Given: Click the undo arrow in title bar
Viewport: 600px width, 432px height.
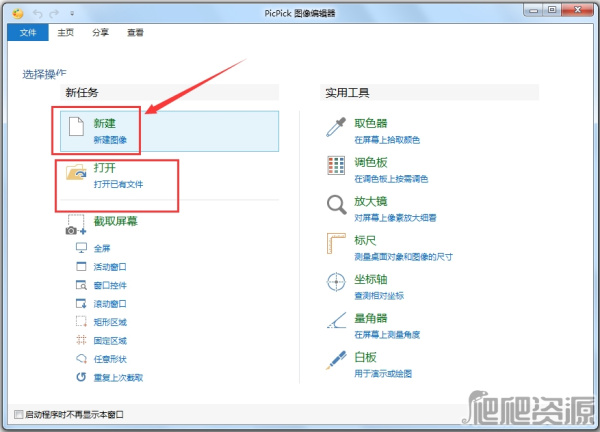Looking at the screenshot, I should pyautogui.click(x=38, y=13).
